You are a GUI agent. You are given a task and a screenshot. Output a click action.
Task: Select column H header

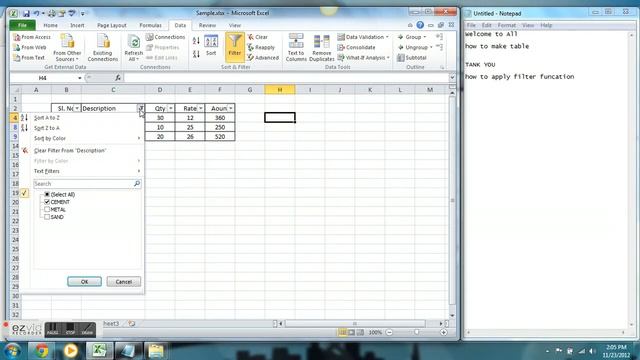280,89
